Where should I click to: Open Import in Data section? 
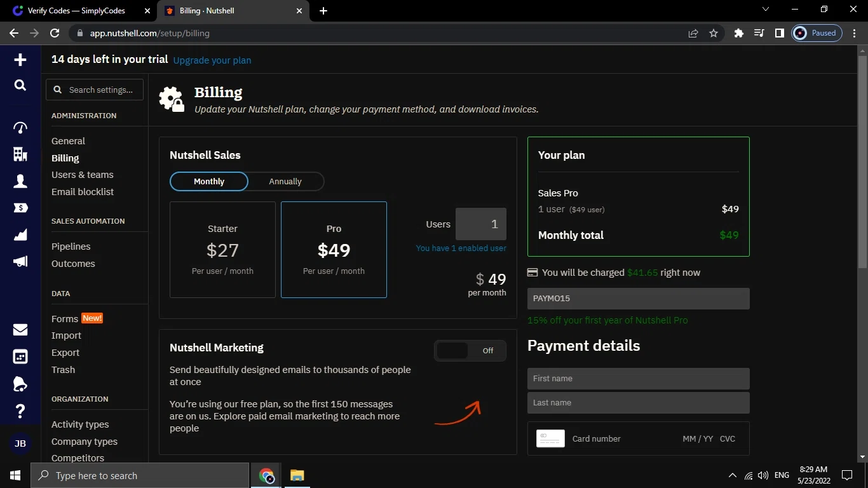[x=66, y=335]
